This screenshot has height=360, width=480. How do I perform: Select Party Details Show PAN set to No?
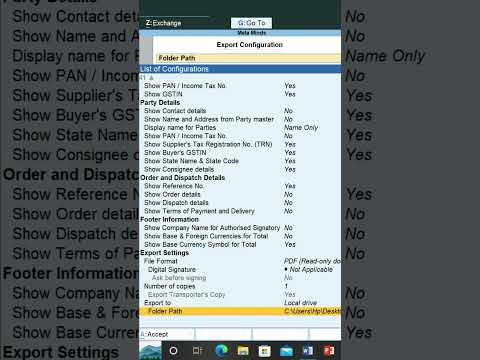(185, 136)
